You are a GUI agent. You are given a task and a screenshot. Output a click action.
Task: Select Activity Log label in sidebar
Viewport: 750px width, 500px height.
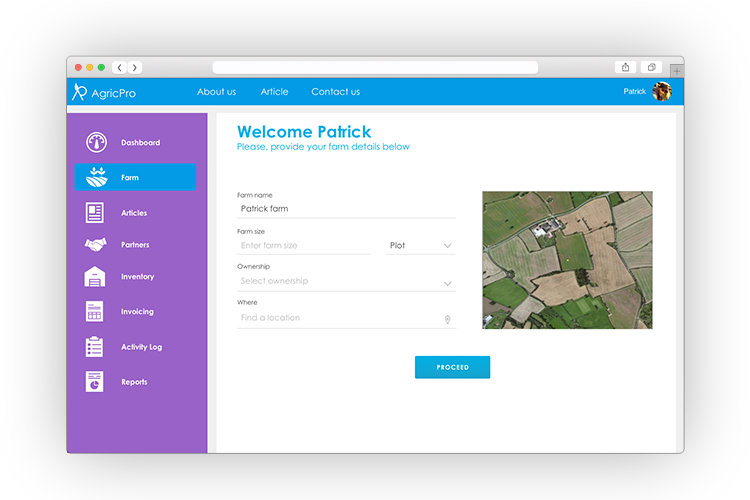[x=142, y=347]
